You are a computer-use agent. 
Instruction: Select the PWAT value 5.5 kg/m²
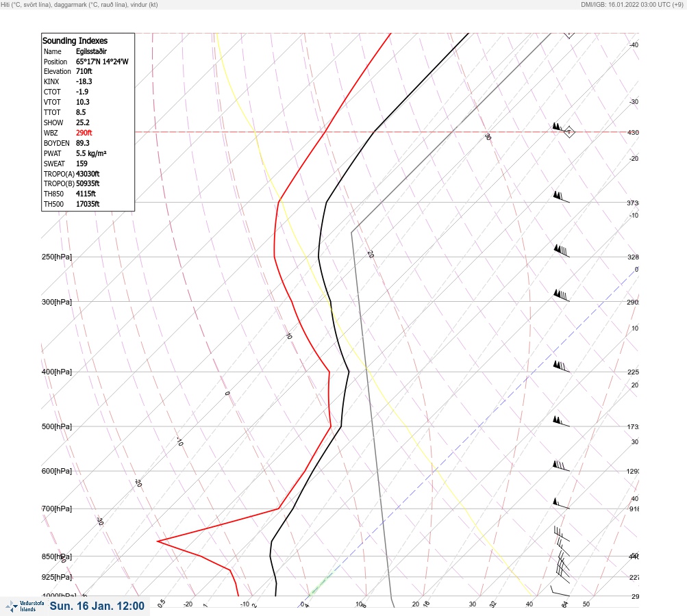(91, 153)
